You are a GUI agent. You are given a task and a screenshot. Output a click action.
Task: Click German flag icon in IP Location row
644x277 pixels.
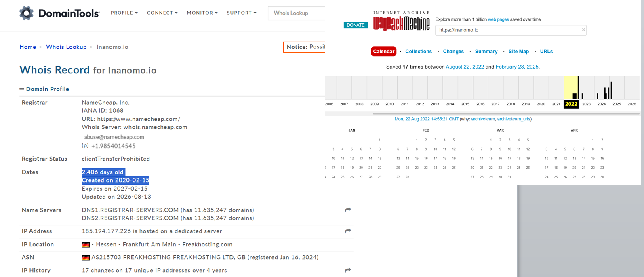pos(86,245)
